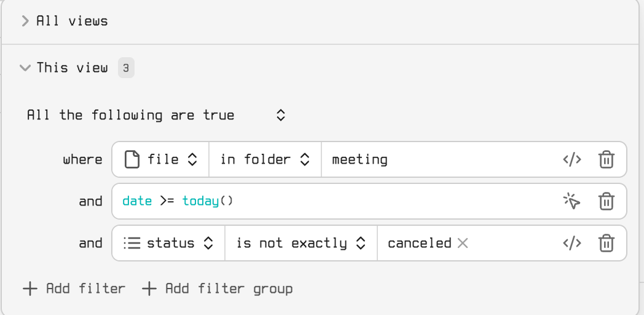The width and height of the screenshot is (644, 315).
Task: Switch date formula to visual editor
Action: point(571,201)
